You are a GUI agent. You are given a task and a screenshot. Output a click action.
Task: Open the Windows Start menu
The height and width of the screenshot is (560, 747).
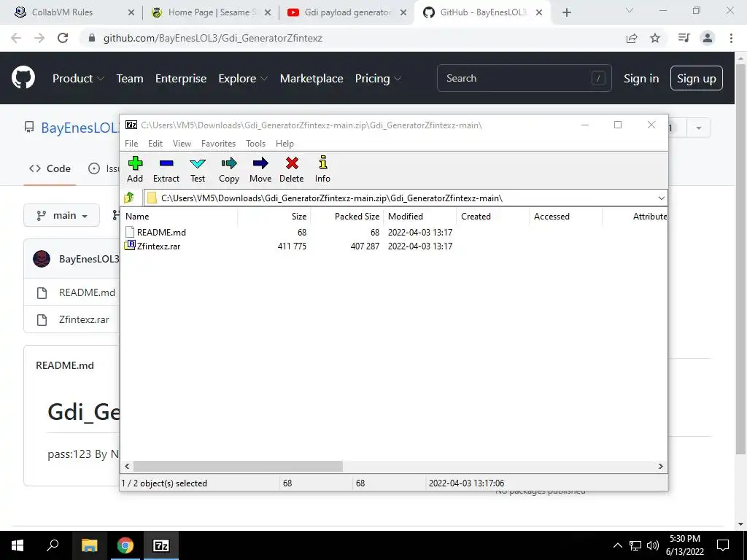[x=18, y=545]
